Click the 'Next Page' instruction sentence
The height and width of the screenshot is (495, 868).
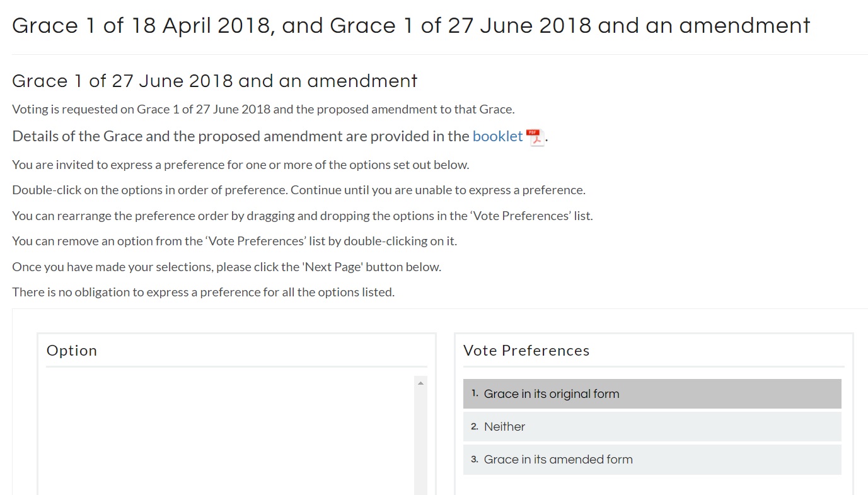click(x=226, y=267)
